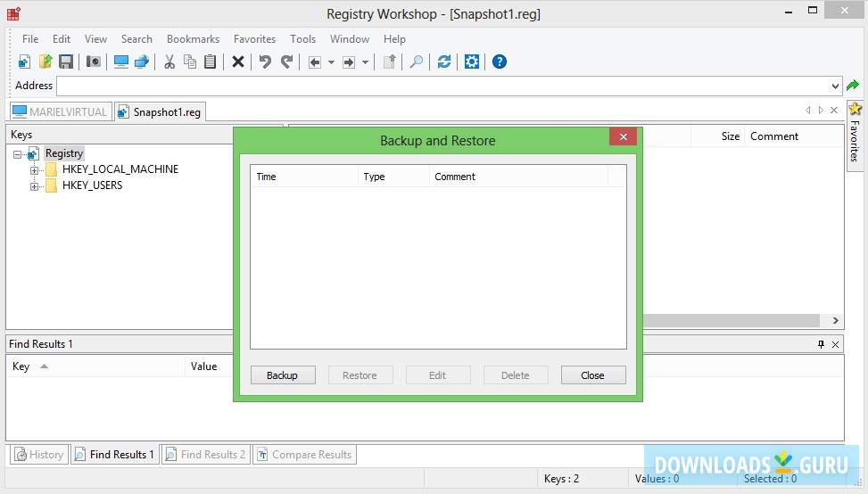The width and height of the screenshot is (868, 494).
Task: Connect network registry with globe monitor icon
Action: [142, 62]
